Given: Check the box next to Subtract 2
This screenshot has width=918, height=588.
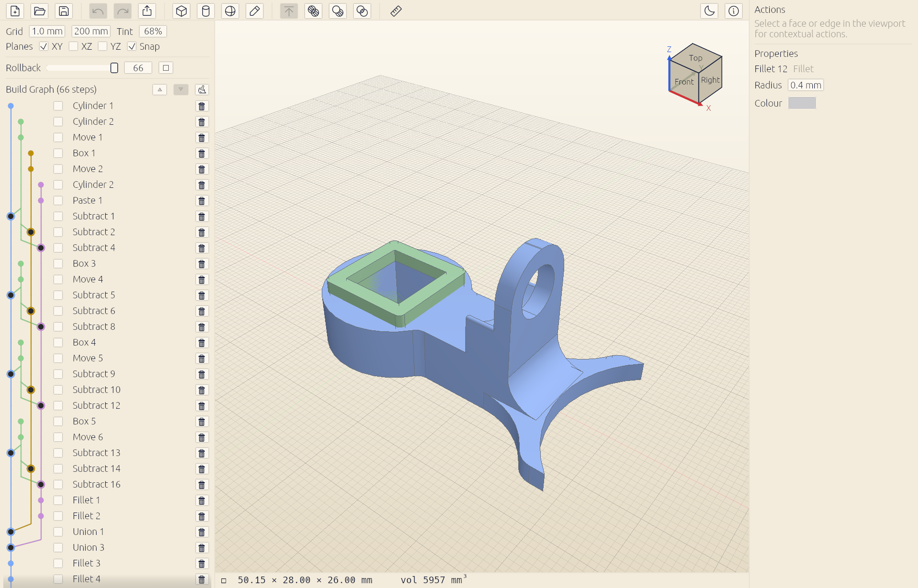Looking at the screenshot, I should point(58,232).
